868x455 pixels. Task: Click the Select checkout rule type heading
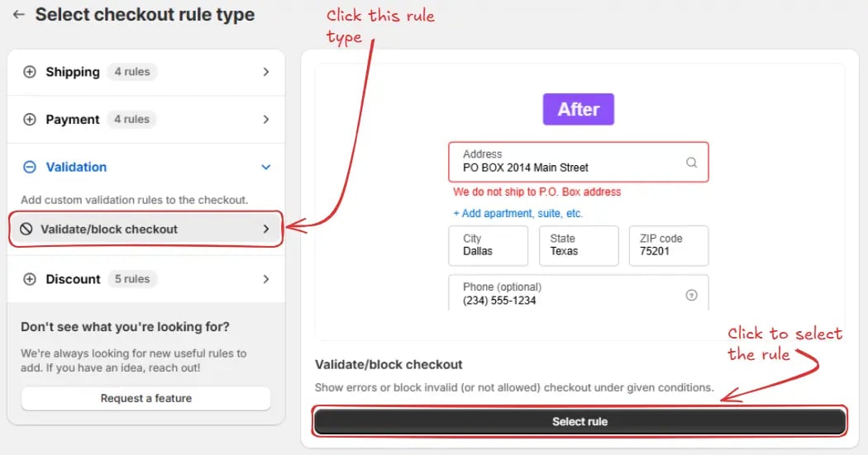pos(145,14)
